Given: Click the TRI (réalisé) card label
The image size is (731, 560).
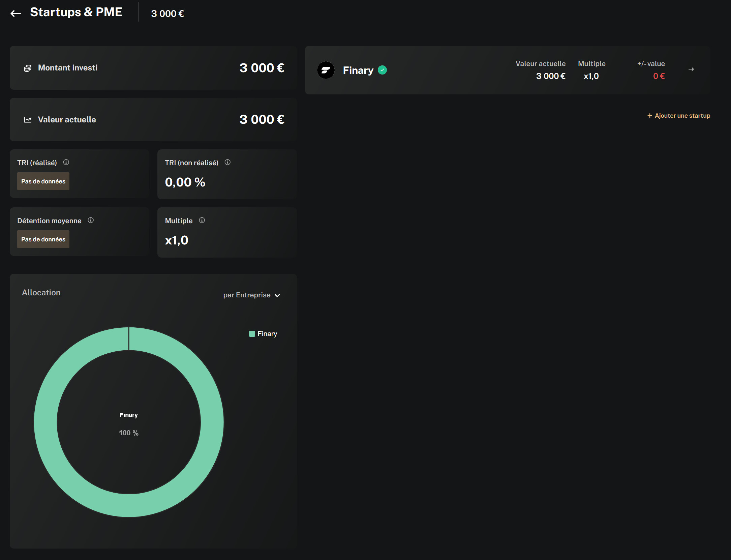Looking at the screenshot, I should [37, 163].
